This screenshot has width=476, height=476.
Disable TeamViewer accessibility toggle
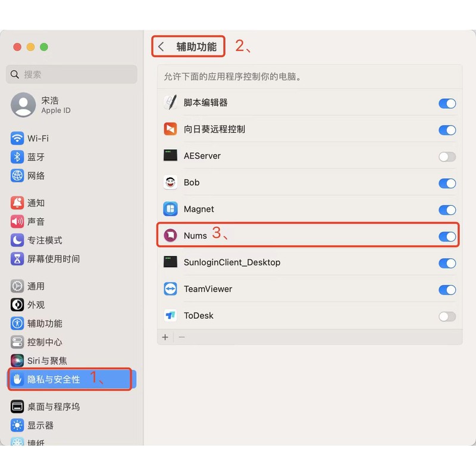tap(447, 290)
